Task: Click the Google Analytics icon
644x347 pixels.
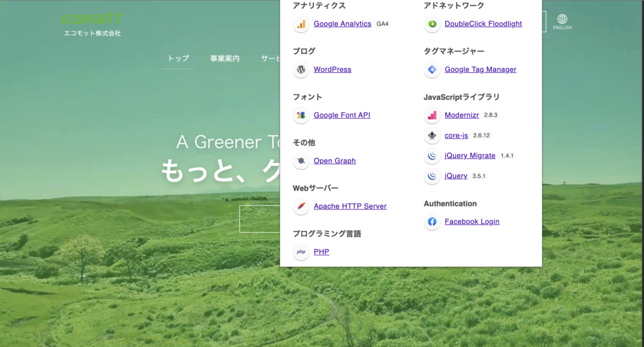Action: point(301,24)
